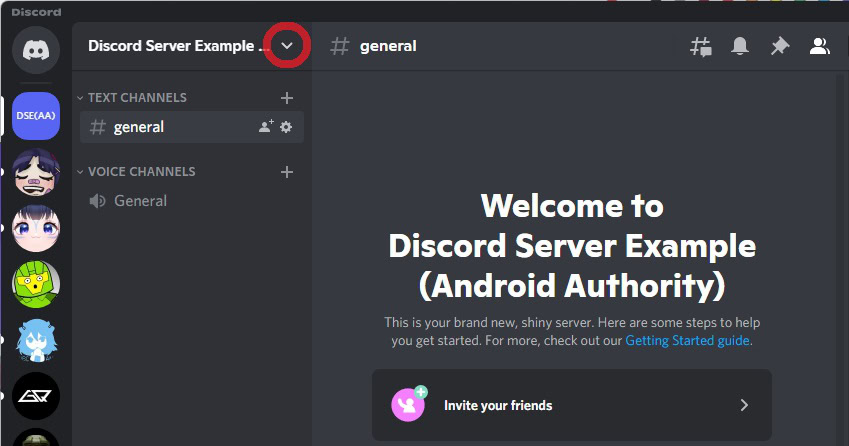This screenshot has width=849, height=446.
Task: Click the speaker icon beside General
Action: click(x=97, y=201)
